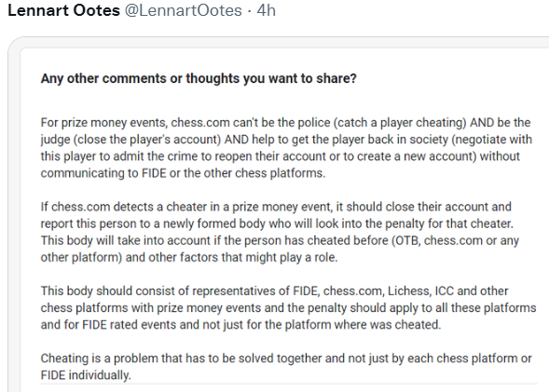549x392 pixels.
Task: Click 'other platform) and other factors' line
Action: [x=189, y=257]
